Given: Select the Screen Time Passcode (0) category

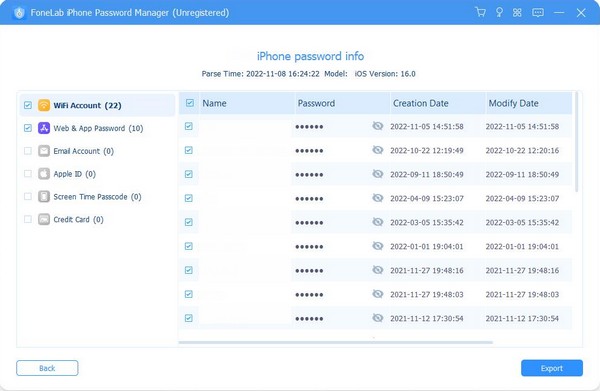Looking at the screenshot, I should (97, 197).
